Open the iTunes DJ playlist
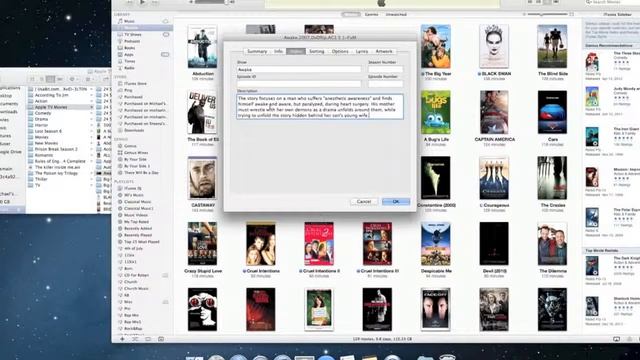 (133, 189)
